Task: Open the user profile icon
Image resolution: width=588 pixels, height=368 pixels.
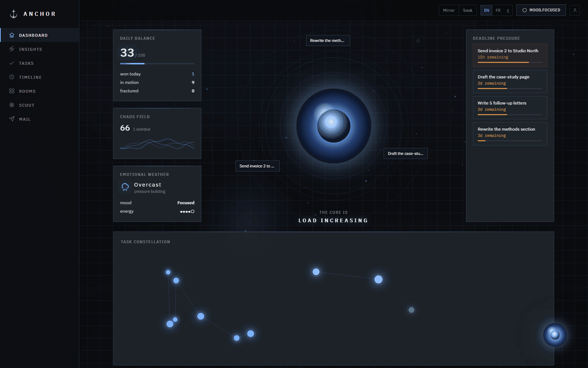Action: 575,10
